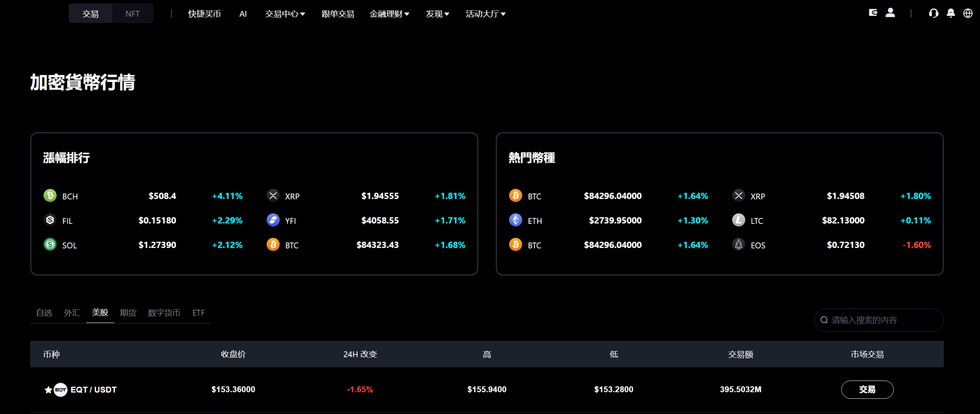Switch to the 期货 tab
This screenshot has width=980, height=414.
(x=128, y=313)
